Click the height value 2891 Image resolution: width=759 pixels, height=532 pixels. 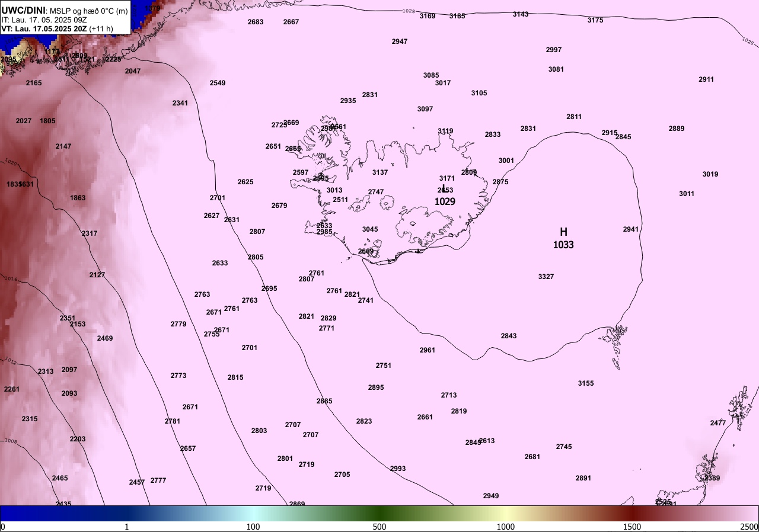tap(583, 478)
